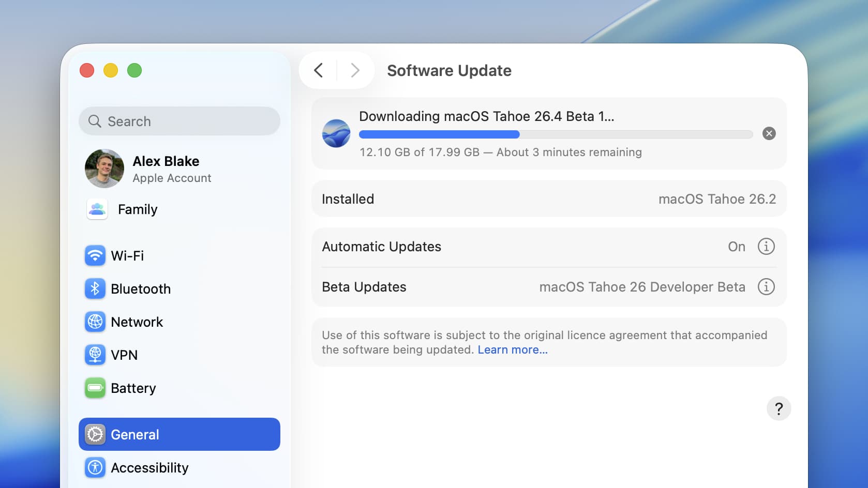Change the macOS Tahoe 26 Developer Beta selection

click(642, 287)
